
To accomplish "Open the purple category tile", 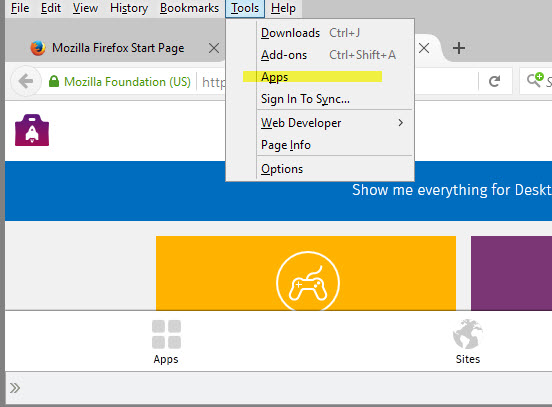I will pos(511,273).
